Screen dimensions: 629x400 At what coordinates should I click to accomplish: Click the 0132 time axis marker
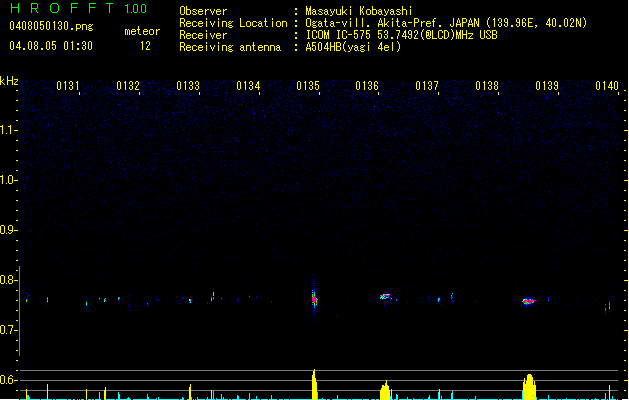[128, 86]
